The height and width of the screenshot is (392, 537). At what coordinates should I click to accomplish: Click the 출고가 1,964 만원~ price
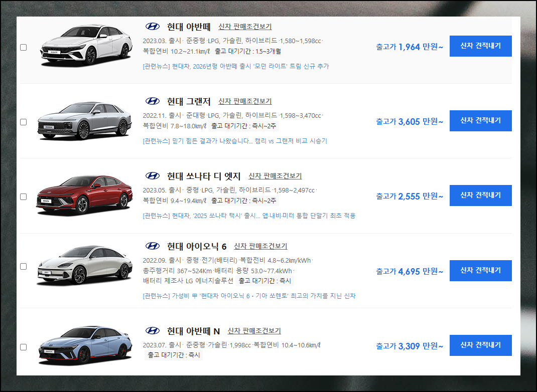tap(410, 47)
